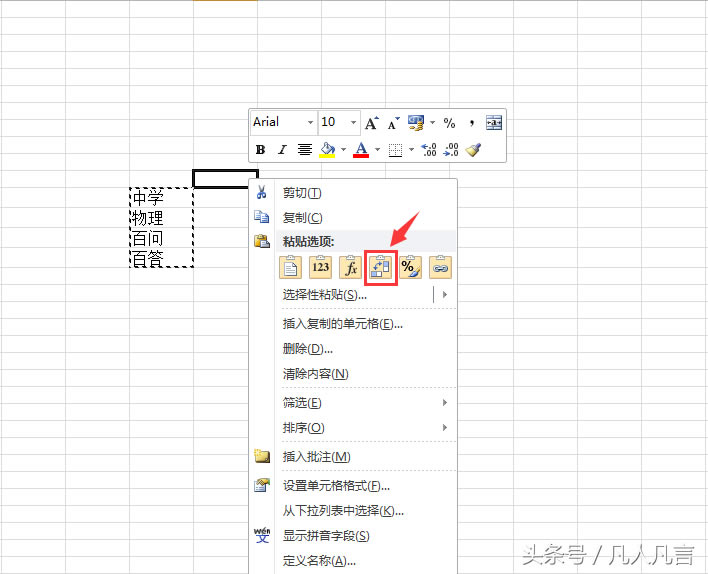Select the Paste Formulas fx icon
Image resolution: width=708 pixels, height=574 pixels.
pyautogui.click(x=350, y=267)
